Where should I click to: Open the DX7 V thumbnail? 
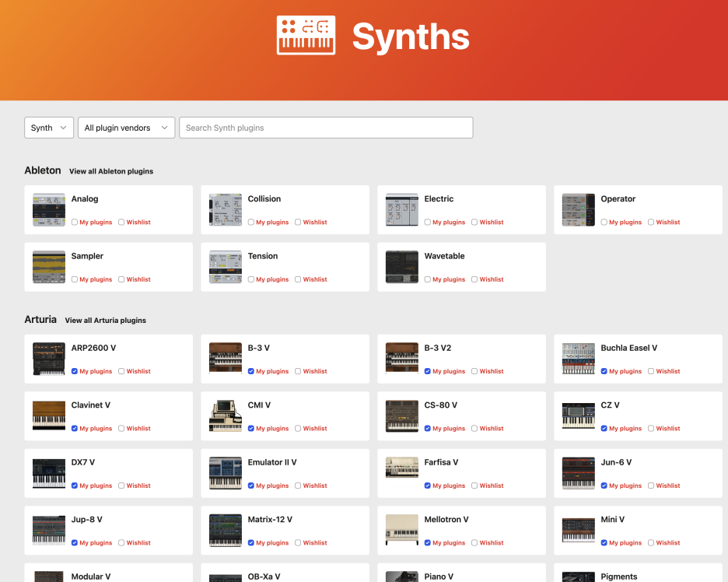point(49,473)
